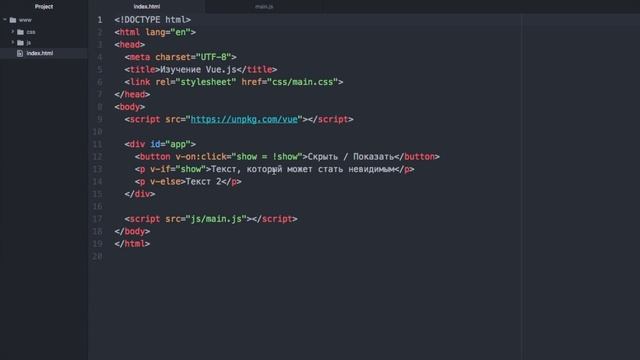
Task: Click the closing </body> tag
Action: [132, 231]
